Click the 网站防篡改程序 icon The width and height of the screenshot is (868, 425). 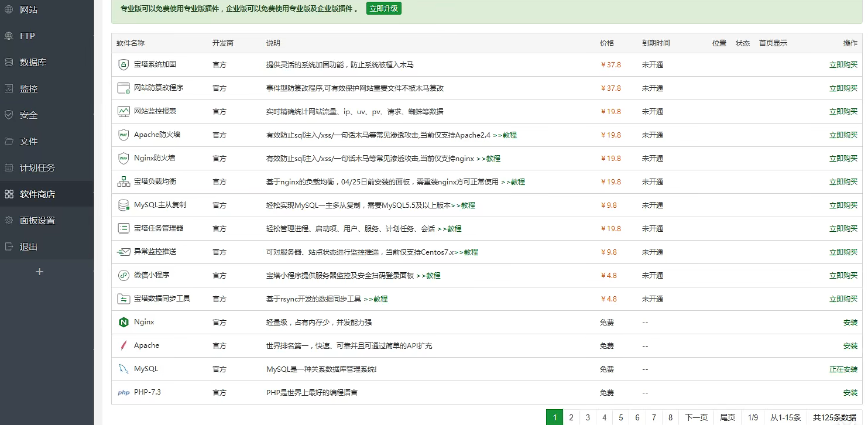click(123, 88)
